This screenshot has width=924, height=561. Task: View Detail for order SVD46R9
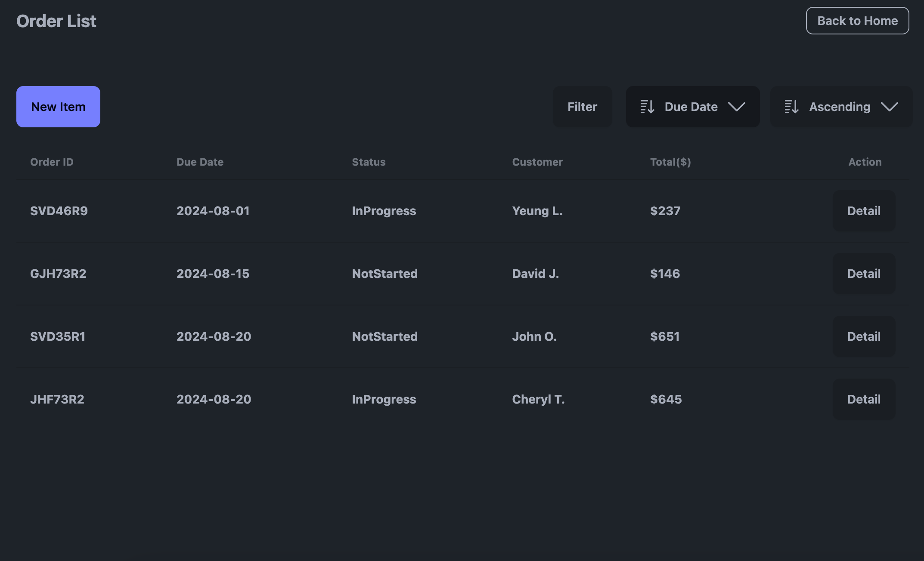(863, 211)
